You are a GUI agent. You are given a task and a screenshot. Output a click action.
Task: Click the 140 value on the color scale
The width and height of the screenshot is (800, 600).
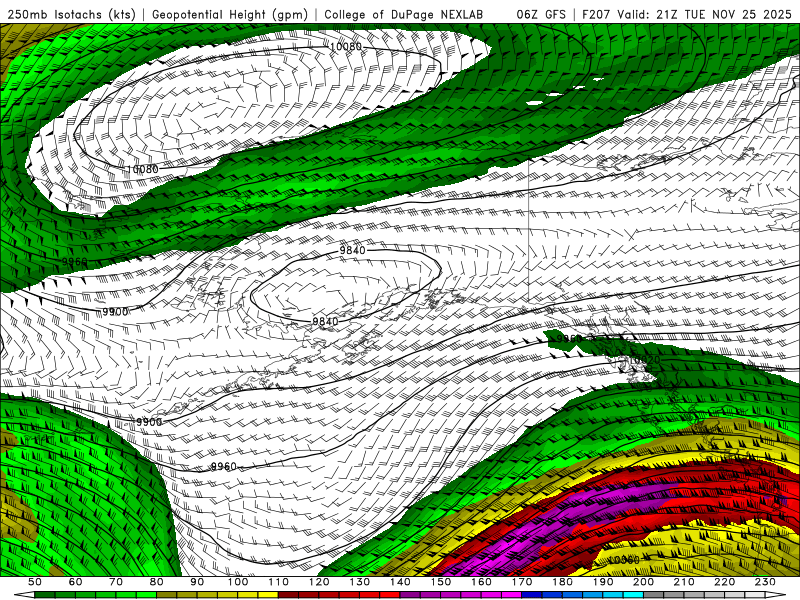pos(400,582)
